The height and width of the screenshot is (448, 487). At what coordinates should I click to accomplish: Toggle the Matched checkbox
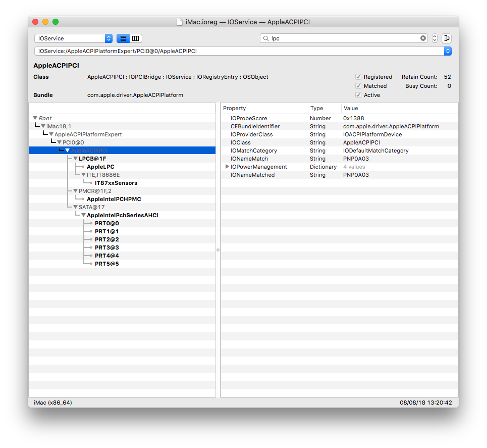(358, 86)
